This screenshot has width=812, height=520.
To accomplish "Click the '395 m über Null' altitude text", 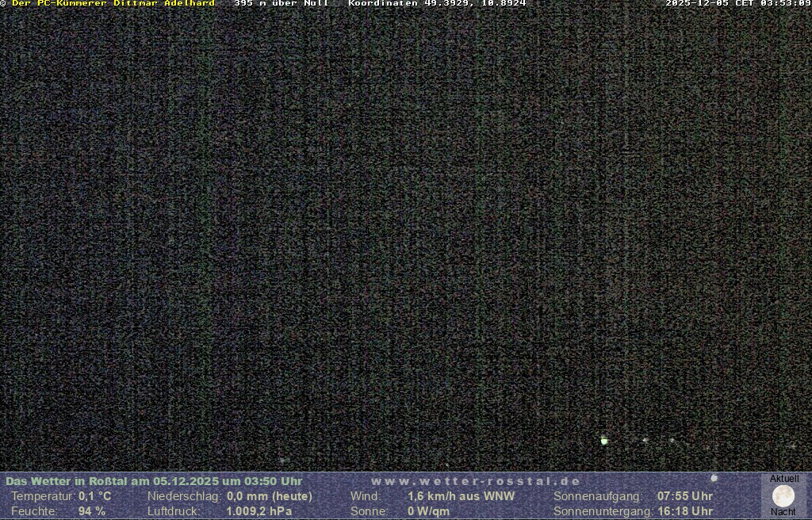I will [x=281, y=3].
